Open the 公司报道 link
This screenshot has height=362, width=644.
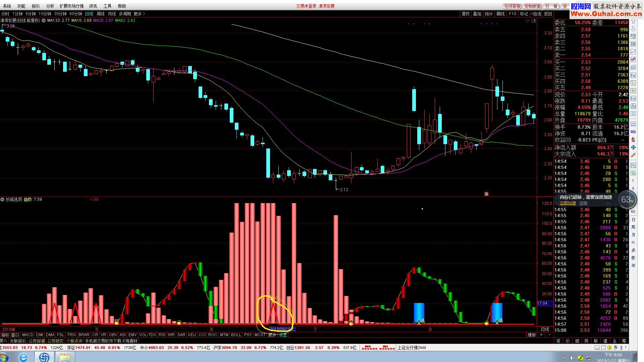(37, 341)
